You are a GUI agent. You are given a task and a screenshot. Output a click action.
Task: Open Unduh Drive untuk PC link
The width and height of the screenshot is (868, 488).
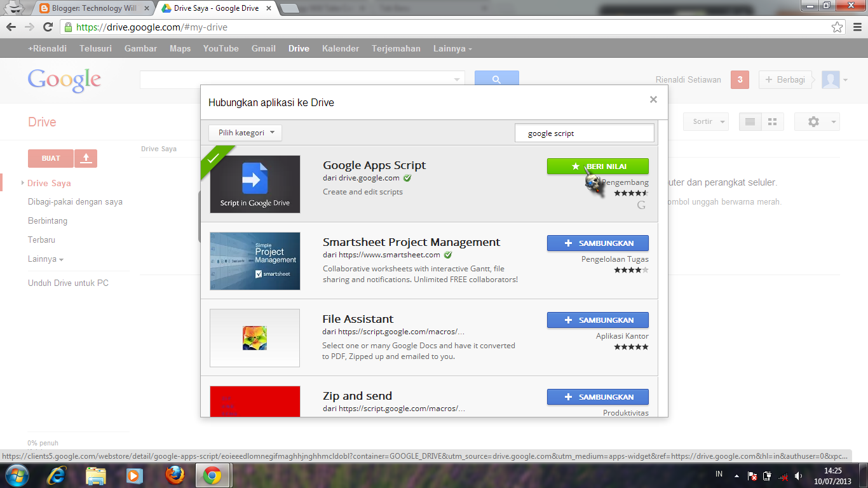click(68, 283)
